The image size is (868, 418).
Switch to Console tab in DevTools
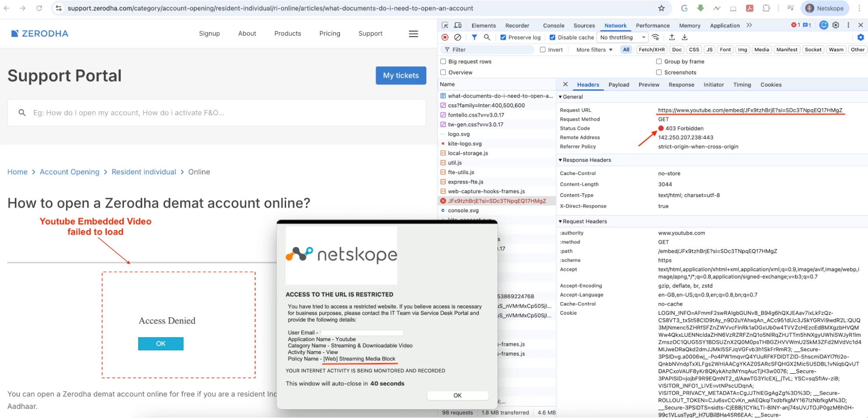click(554, 26)
